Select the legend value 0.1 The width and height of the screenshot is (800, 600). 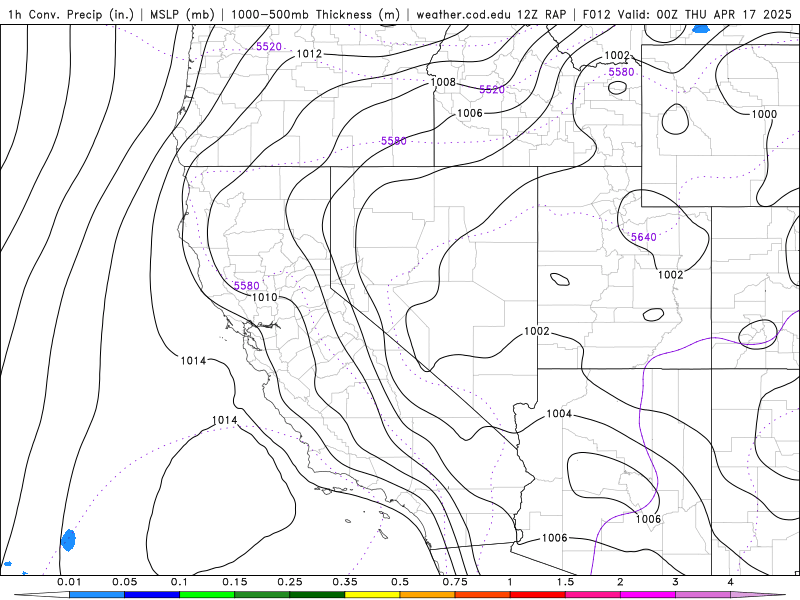click(x=180, y=582)
